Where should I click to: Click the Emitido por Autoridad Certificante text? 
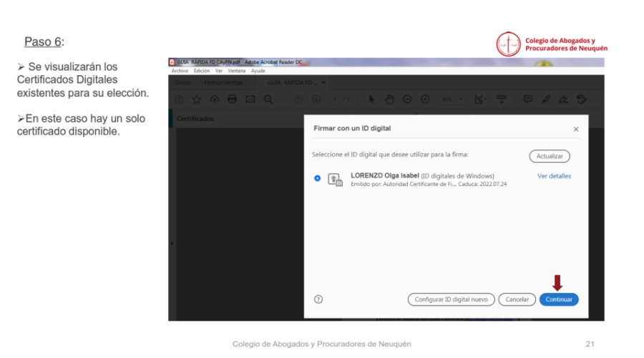coord(404,184)
